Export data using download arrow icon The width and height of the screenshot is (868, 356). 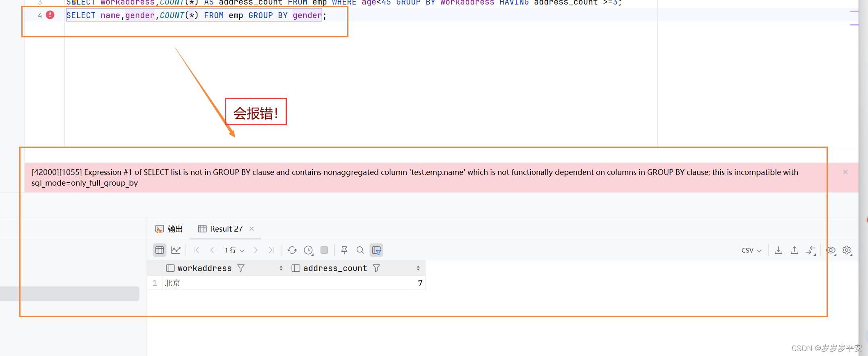click(779, 250)
